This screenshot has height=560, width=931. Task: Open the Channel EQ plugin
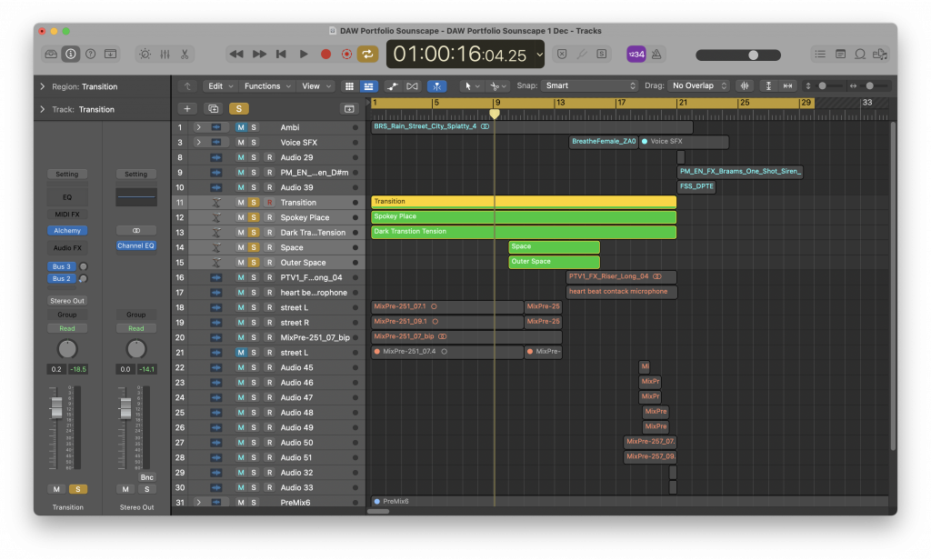coord(136,245)
